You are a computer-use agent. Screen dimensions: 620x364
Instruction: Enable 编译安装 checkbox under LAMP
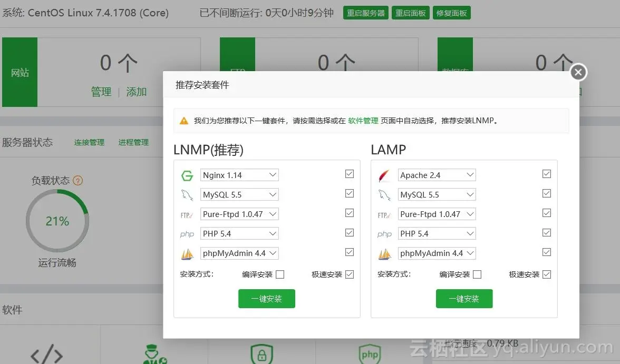click(477, 274)
